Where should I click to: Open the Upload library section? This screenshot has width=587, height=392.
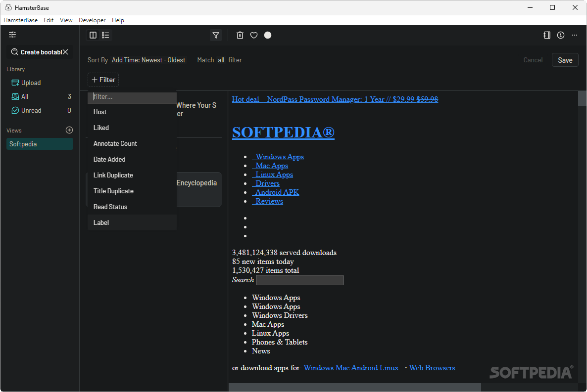click(40, 83)
